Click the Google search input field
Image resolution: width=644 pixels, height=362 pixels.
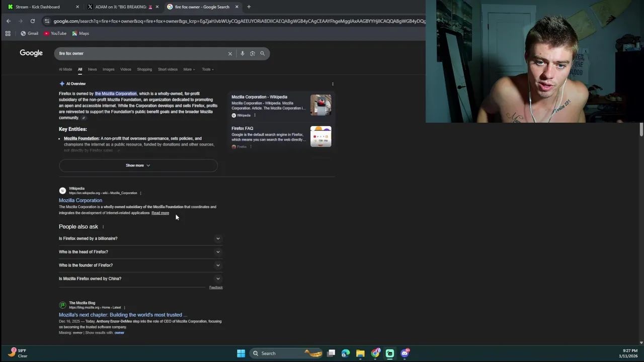tap(141, 53)
